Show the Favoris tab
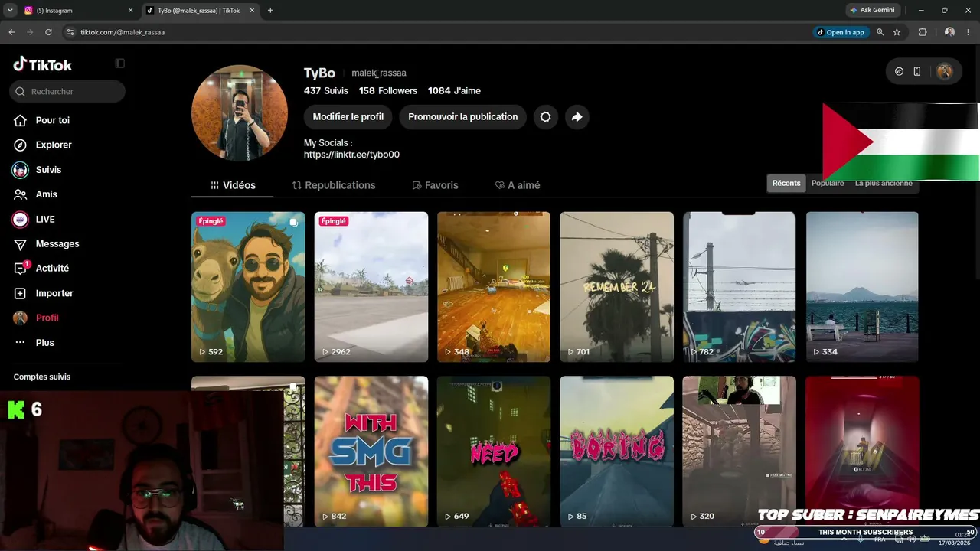Viewport: 980px width, 551px height. [x=435, y=185]
